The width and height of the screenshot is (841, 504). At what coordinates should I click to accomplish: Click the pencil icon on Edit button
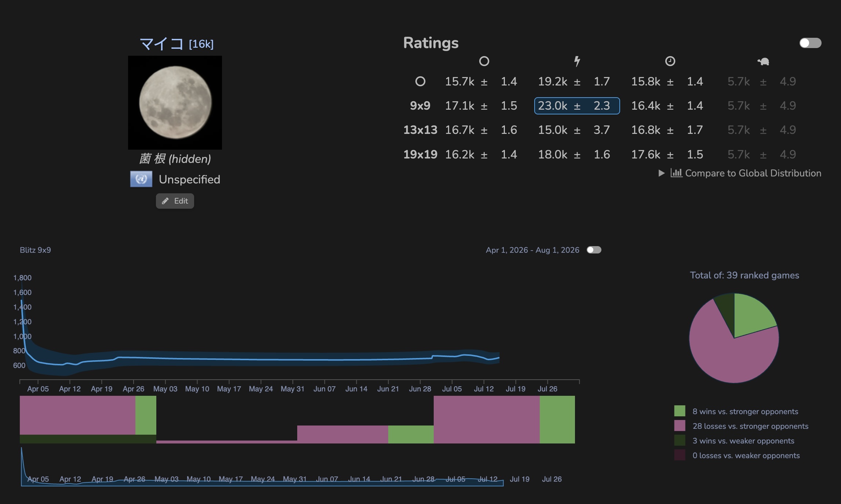click(165, 201)
